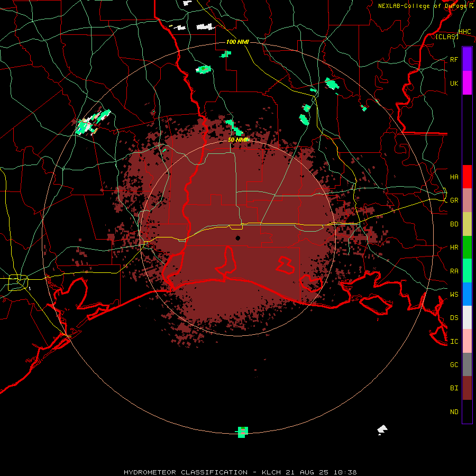Click the WS legend label
The image size is (476, 476).
[x=454, y=295]
